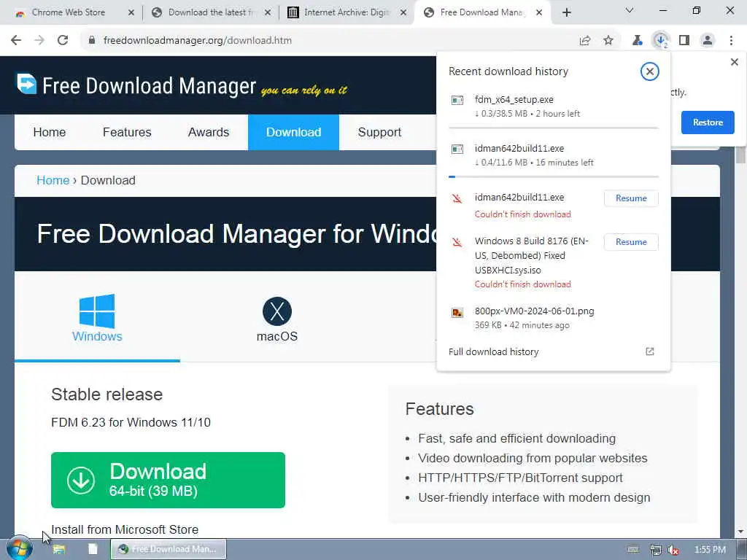747x560 pixels.
Task: Open the Home menu item
Action: click(x=50, y=133)
